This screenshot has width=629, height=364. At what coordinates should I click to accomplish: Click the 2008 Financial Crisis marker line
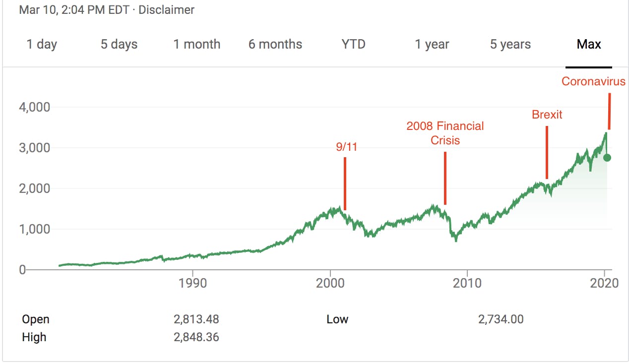tap(445, 178)
